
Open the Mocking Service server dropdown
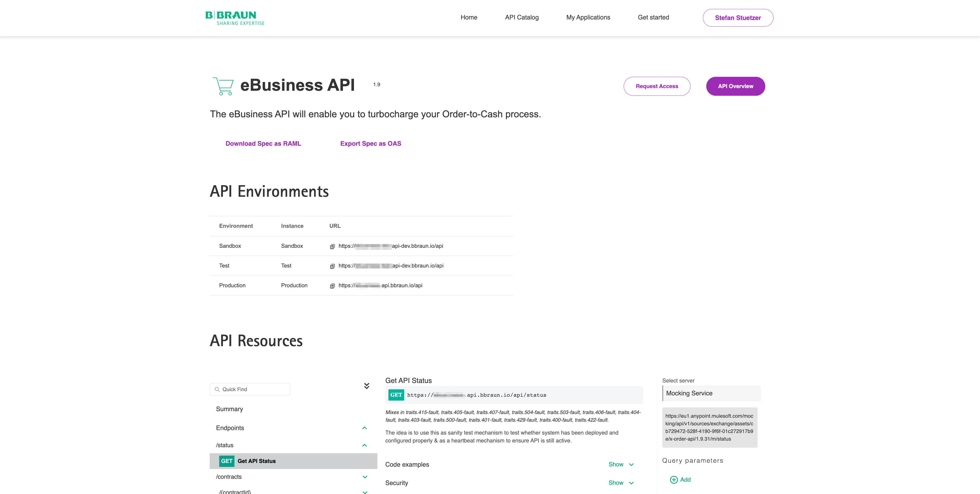pos(711,393)
